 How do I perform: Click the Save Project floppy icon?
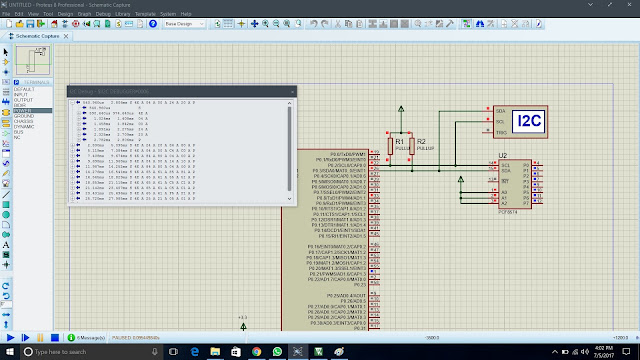tap(30, 24)
